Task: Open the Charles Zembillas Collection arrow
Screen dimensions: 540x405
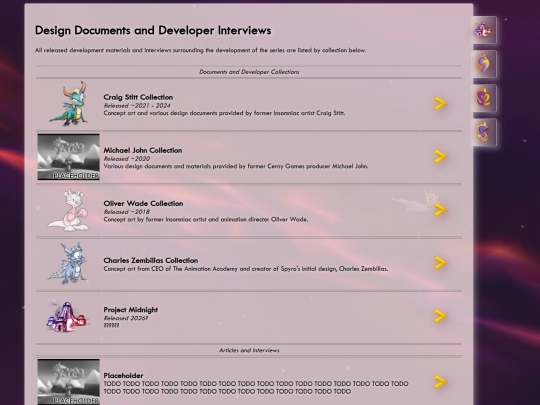Action: click(440, 263)
